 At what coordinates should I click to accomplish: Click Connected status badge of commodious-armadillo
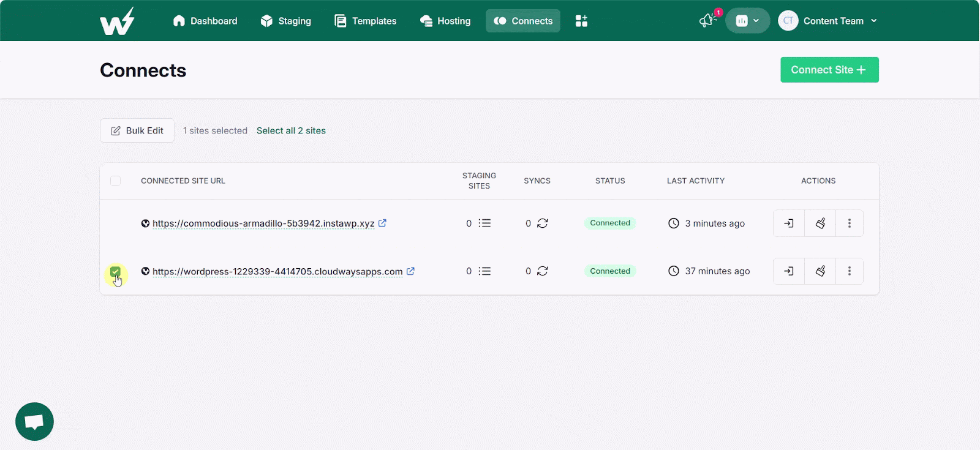(x=610, y=223)
